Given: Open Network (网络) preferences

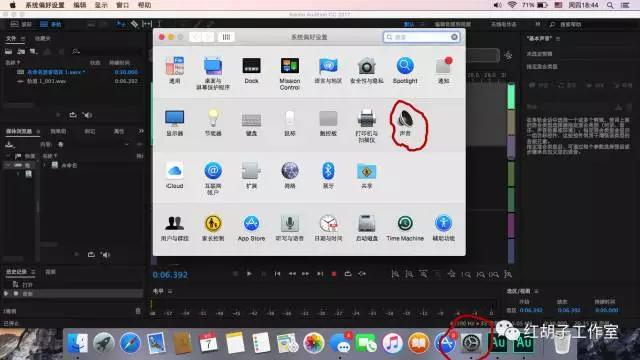Looking at the screenshot, I should point(290,175).
